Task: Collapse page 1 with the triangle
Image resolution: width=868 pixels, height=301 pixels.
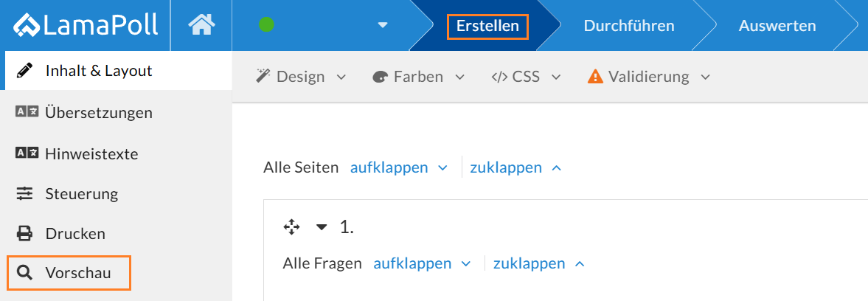Action: [322, 227]
